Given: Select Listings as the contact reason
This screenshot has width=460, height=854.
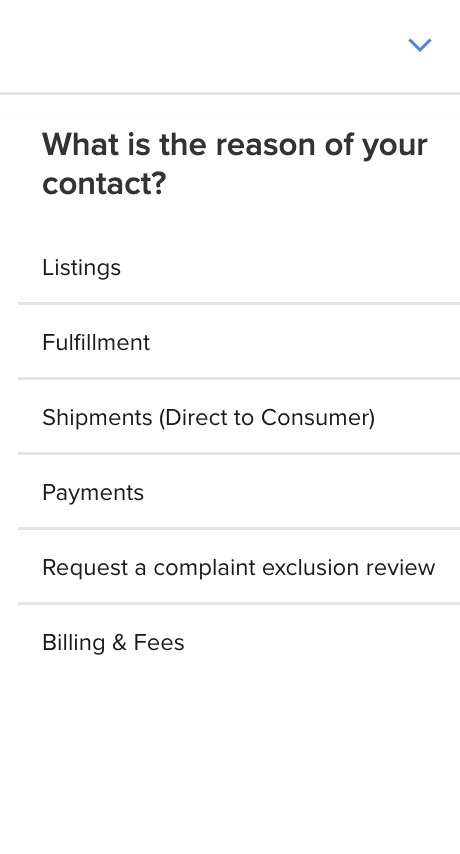Looking at the screenshot, I should pos(239,267).
